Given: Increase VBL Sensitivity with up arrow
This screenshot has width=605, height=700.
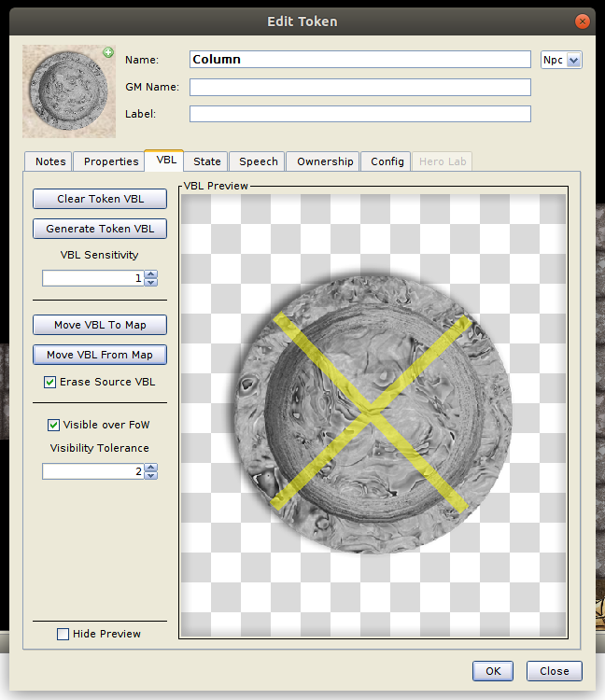Looking at the screenshot, I should (151, 274).
